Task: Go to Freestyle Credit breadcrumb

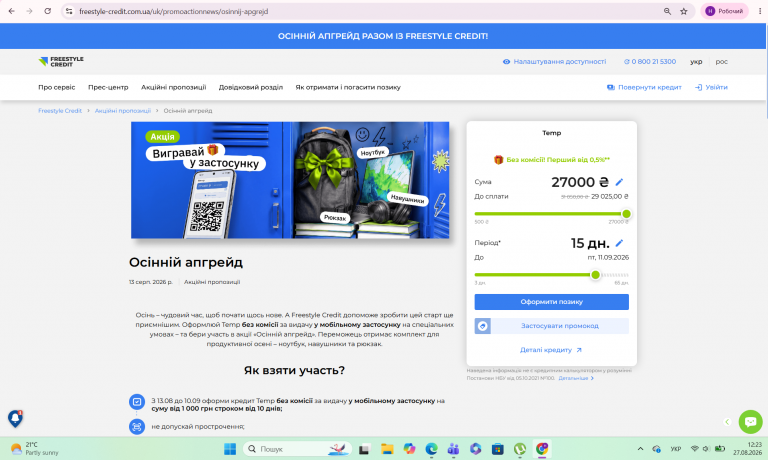Action: coord(60,111)
